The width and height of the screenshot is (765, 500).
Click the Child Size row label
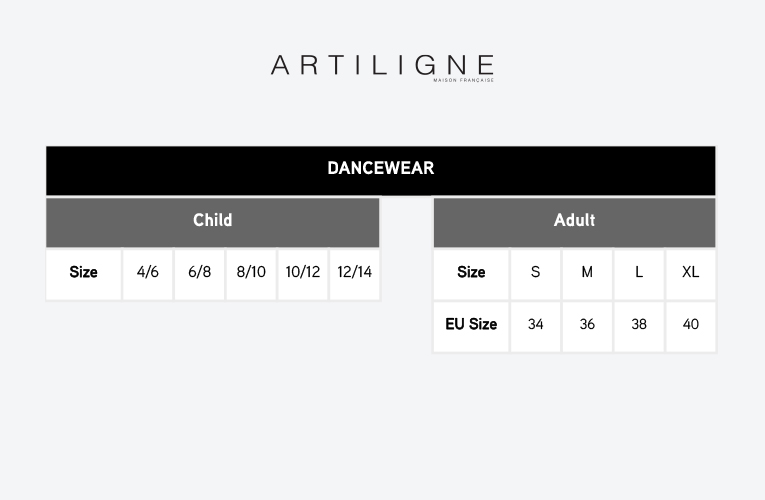click(84, 273)
